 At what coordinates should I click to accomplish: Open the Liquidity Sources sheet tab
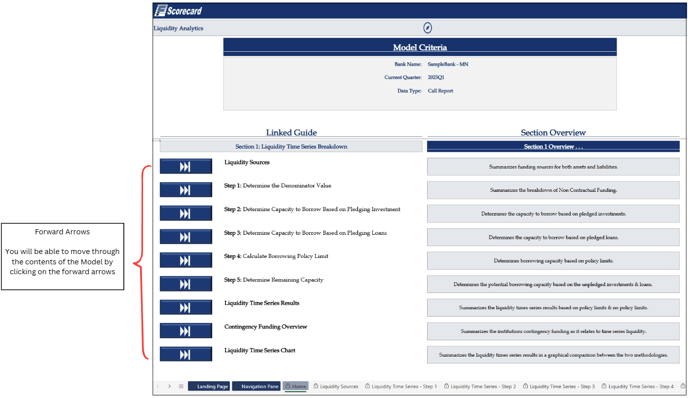336,387
